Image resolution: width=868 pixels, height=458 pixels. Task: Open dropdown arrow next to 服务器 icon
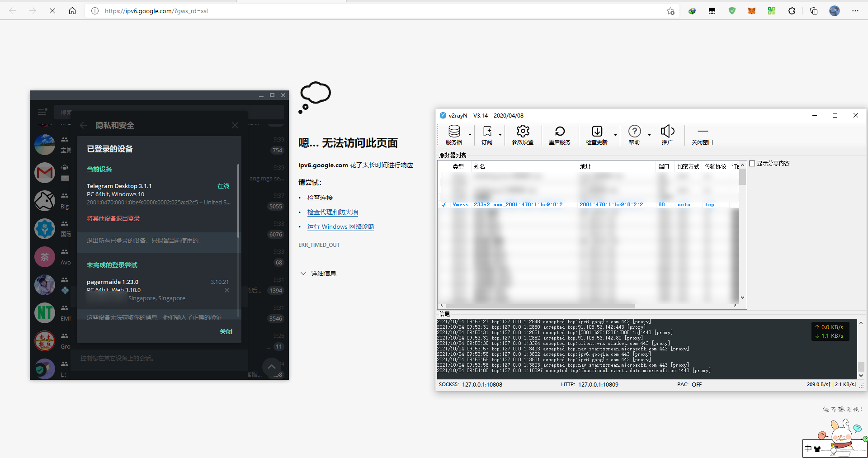pos(470,135)
